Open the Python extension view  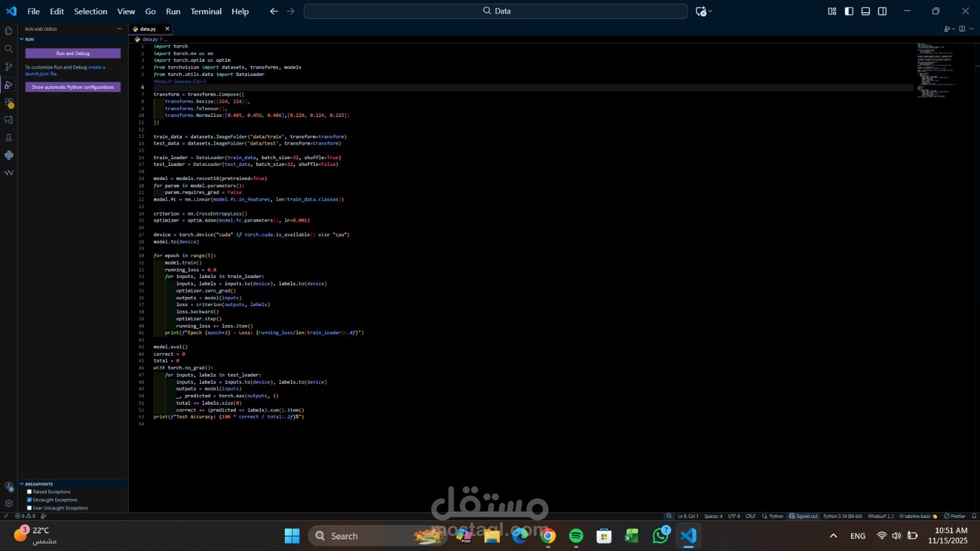point(9,156)
